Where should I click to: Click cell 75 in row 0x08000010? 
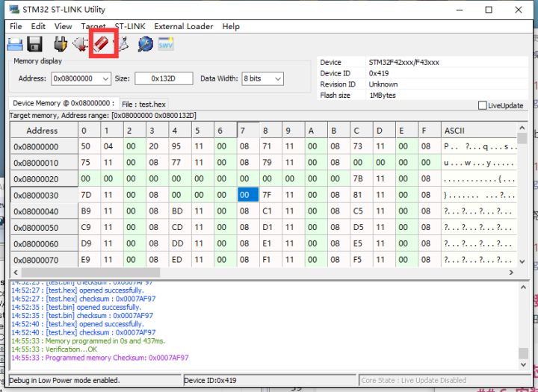coord(89,163)
